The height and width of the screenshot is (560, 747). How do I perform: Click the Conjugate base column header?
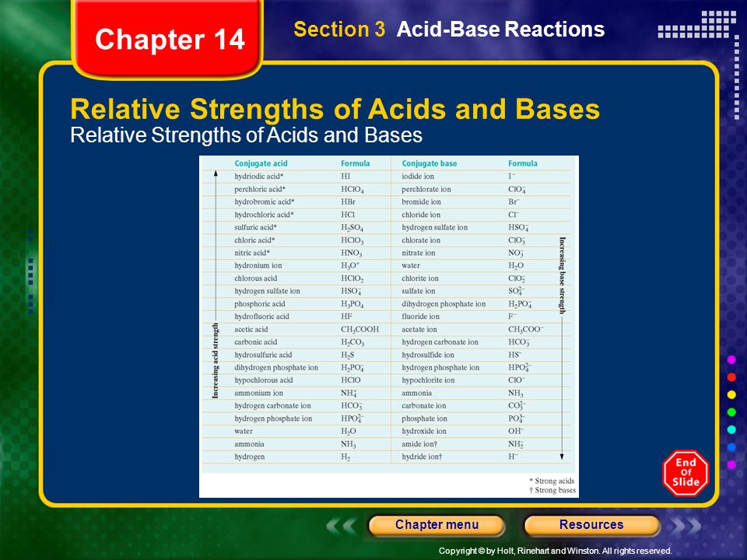coord(429,163)
